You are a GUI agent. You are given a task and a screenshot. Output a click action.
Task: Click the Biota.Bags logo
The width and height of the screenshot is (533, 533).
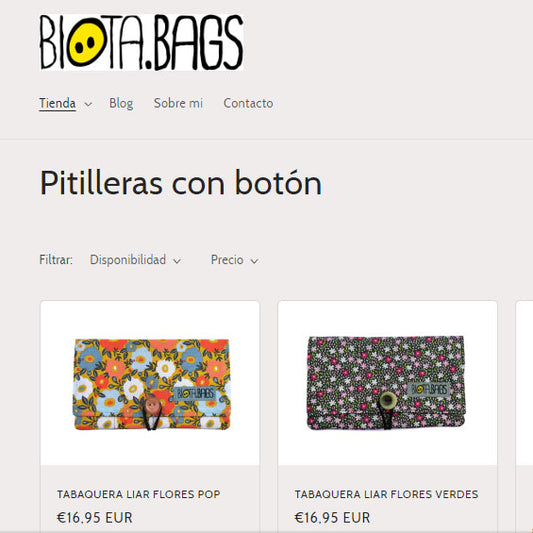coord(141,42)
